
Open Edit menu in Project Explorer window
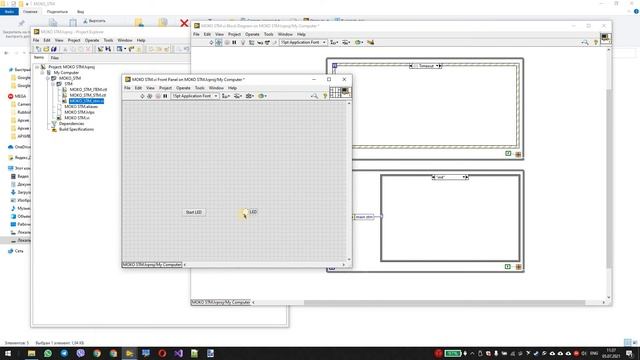tap(47, 40)
